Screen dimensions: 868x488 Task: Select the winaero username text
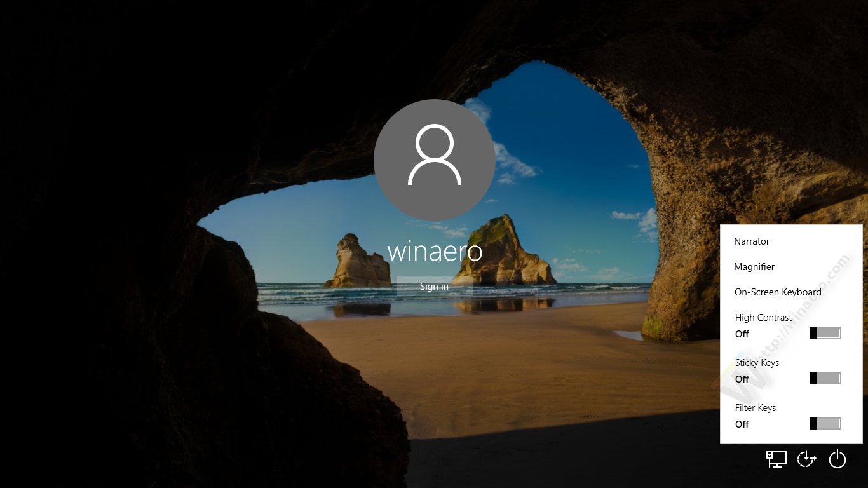pyautogui.click(x=435, y=252)
